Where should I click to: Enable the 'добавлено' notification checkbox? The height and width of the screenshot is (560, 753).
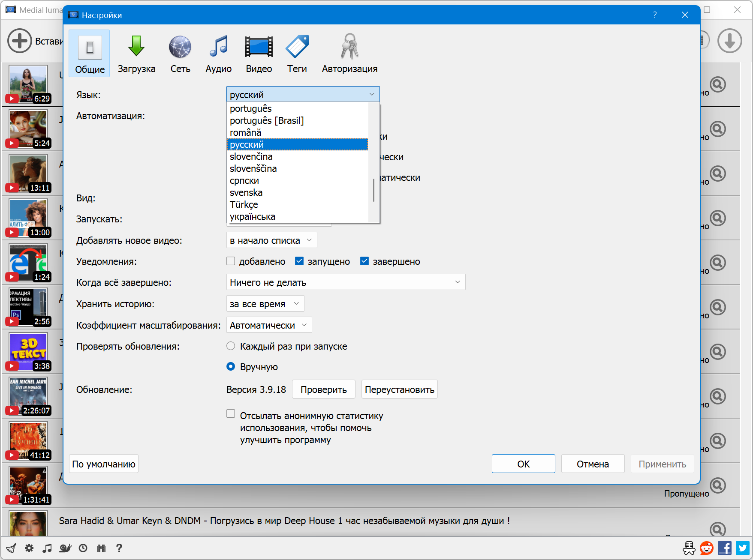tap(231, 261)
